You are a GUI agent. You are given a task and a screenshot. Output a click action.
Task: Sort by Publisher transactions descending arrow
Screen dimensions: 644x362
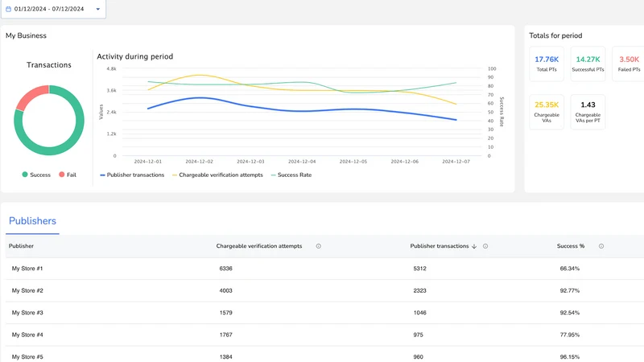[x=474, y=246]
